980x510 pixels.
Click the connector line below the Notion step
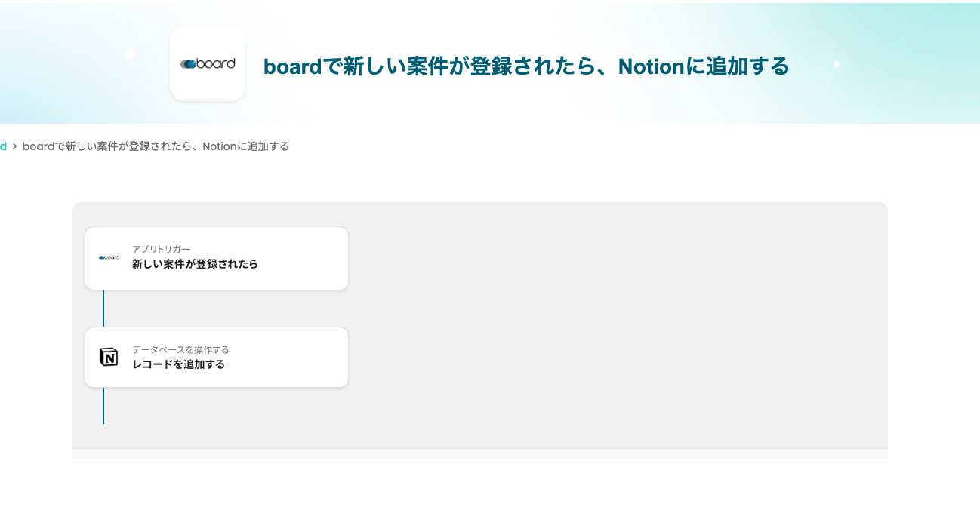pos(103,406)
